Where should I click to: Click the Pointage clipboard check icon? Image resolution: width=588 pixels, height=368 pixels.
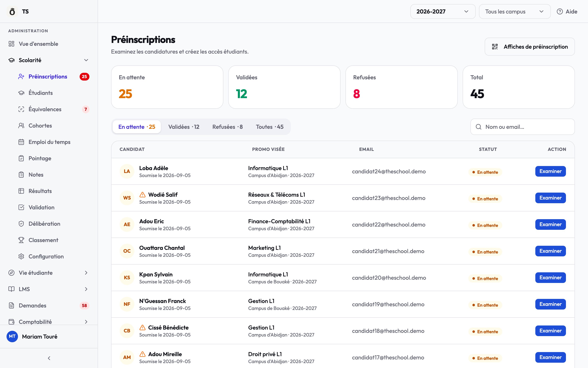[x=21, y=158]
